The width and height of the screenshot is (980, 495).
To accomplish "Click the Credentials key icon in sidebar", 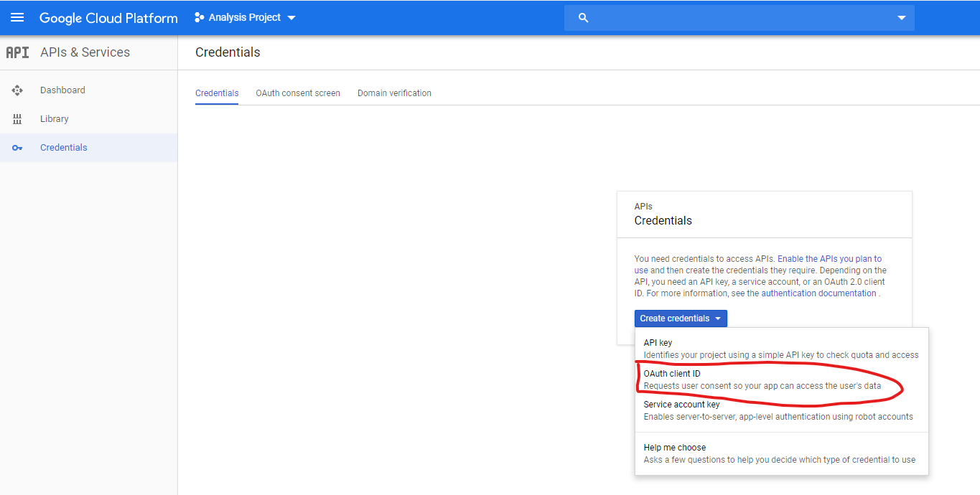I will [17, 148].
